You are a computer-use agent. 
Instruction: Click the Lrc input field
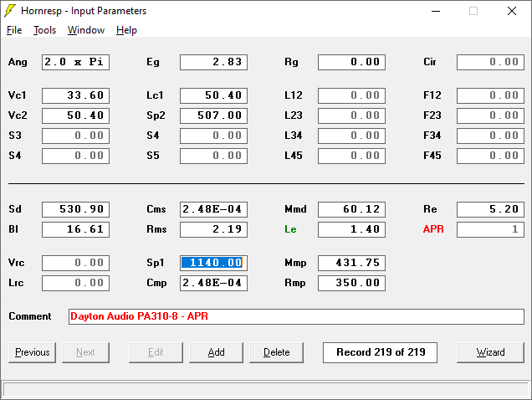click(75, 283)
